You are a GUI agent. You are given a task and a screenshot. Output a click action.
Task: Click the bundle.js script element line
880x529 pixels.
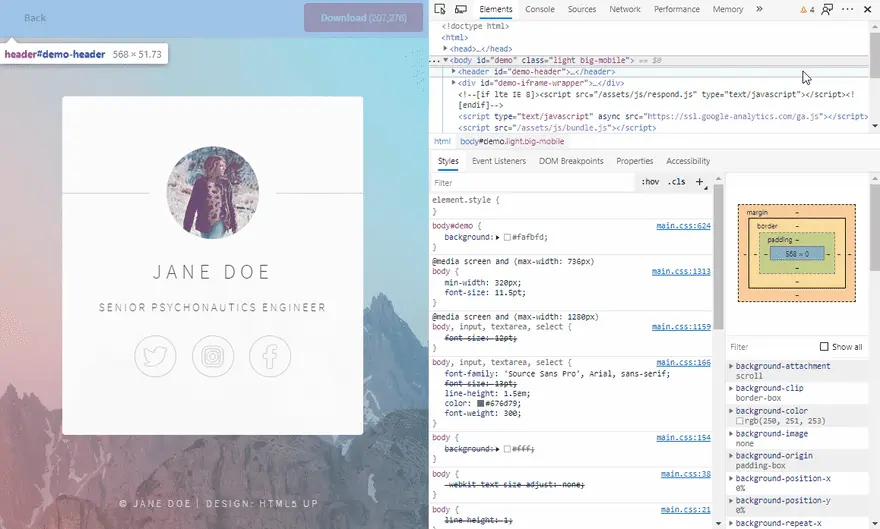(x=557, y=127)
